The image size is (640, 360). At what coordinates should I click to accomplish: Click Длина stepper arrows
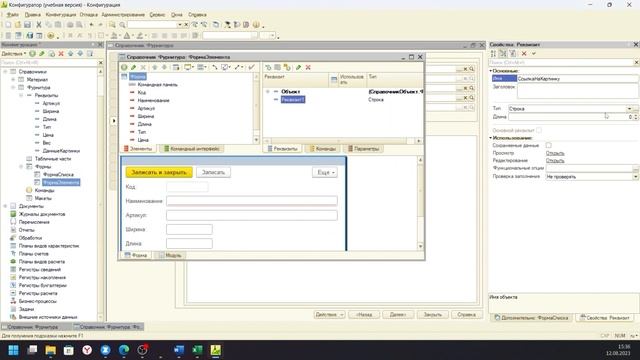point(636,117)
